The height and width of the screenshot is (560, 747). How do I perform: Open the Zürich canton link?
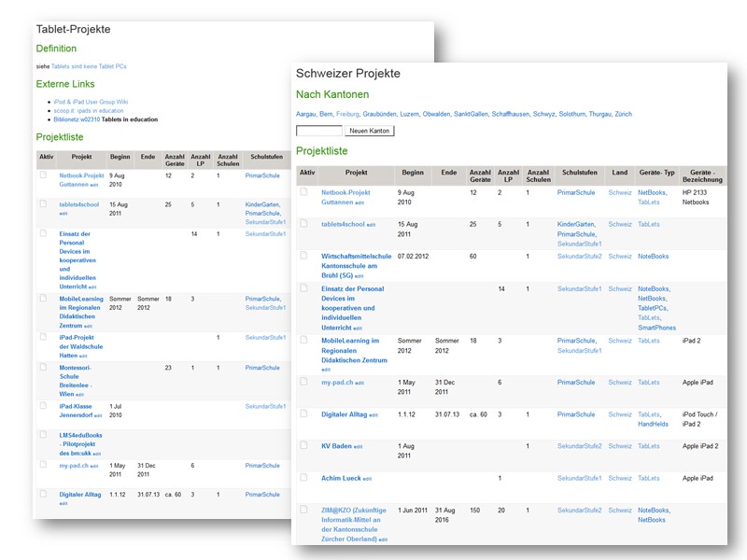point(623,114)
